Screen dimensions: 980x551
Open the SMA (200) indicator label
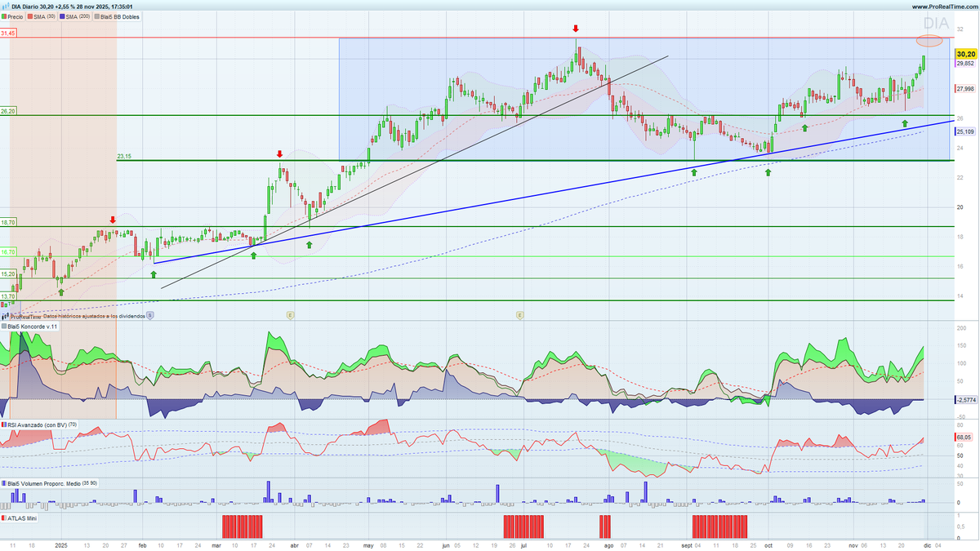[77, 16]
